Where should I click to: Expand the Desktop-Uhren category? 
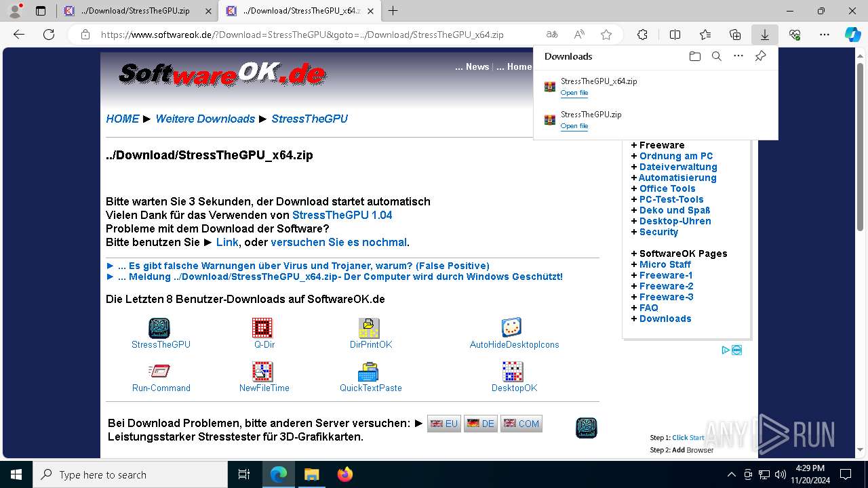[675, 221]
